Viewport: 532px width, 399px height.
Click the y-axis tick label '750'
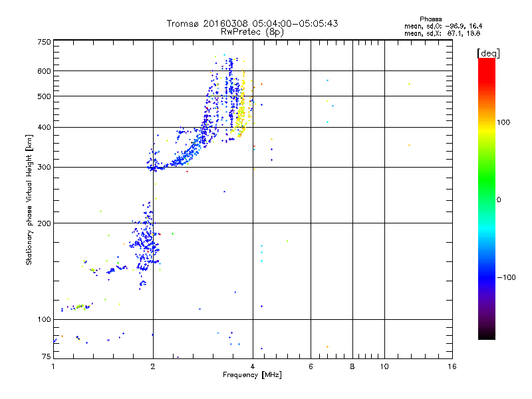pyautogui.click(x=45, y=42)
